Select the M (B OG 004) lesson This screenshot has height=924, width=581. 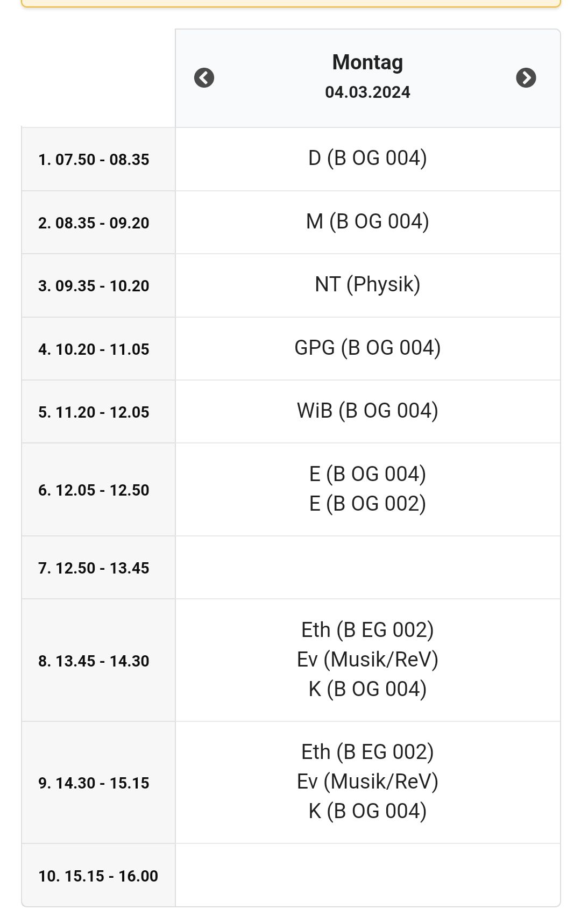pyautogui.click(x=367, y=221)
